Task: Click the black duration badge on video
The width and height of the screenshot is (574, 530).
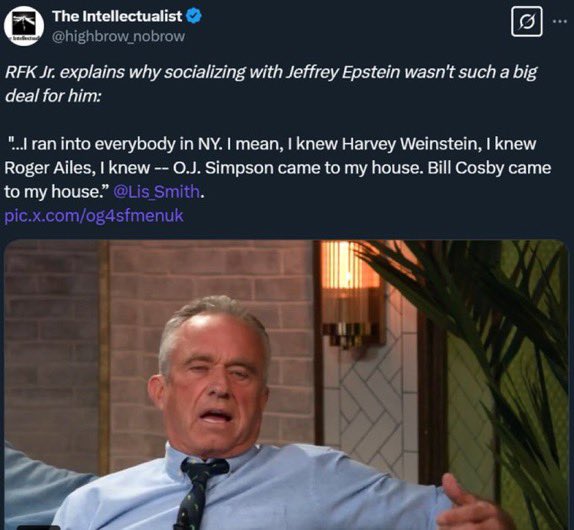Action: click(x=39, y=527)
